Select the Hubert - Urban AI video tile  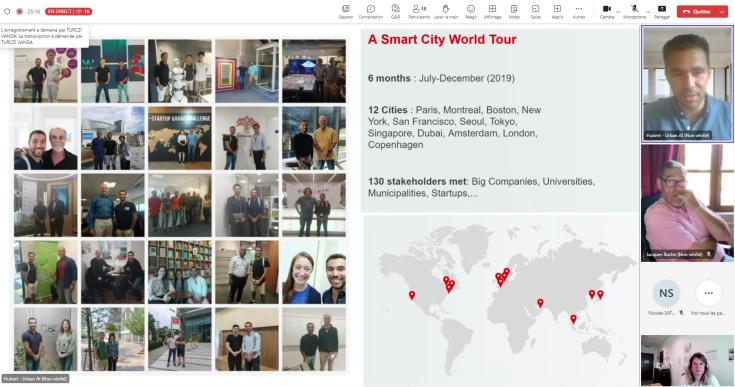coord(687,83)
